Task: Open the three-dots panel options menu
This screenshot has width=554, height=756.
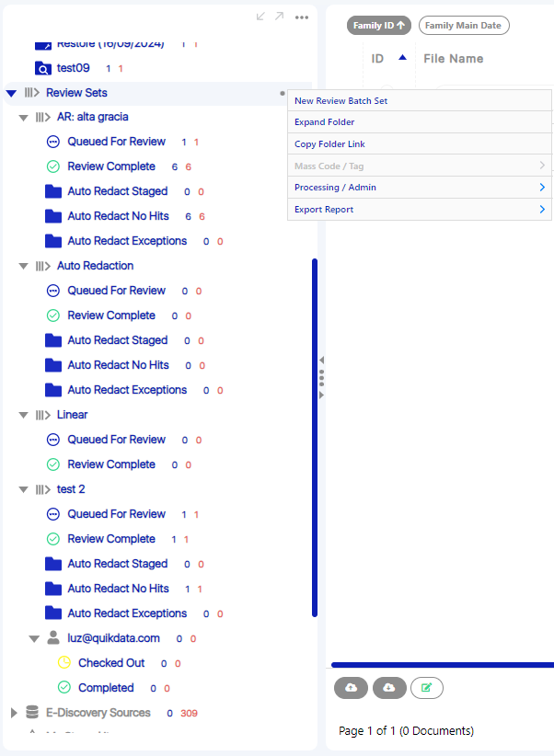Action: (x=302, y=17)
